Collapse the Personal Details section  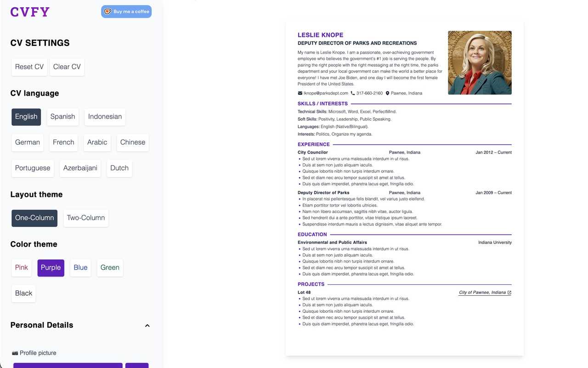(147, 326)
